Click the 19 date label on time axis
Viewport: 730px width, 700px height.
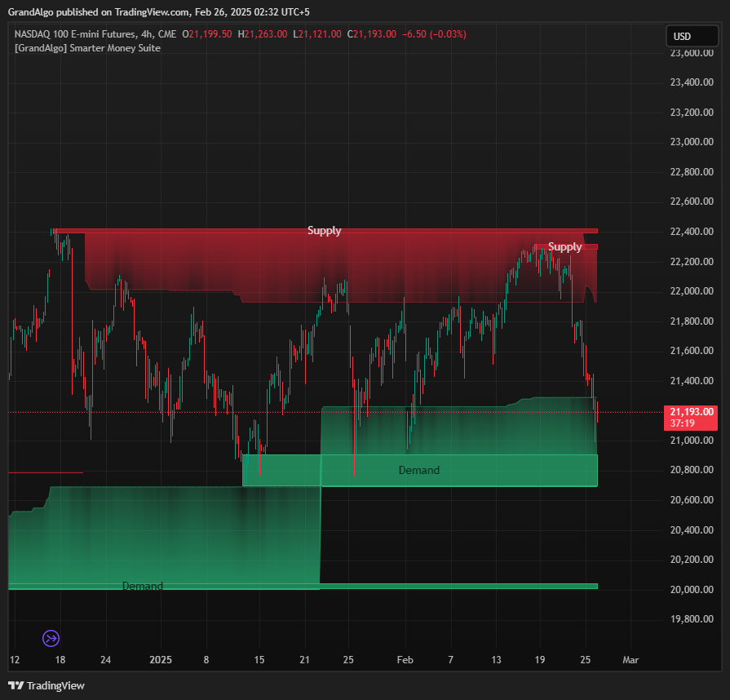[540, 659]
